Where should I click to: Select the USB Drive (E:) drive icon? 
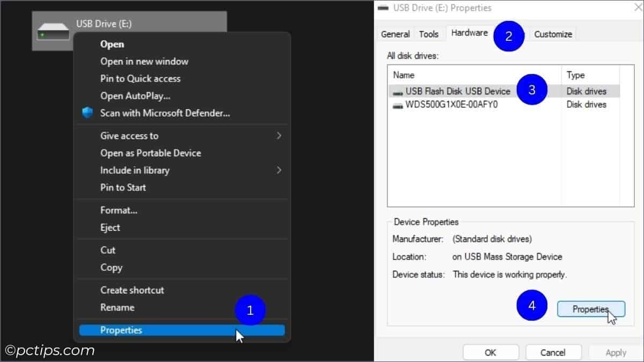pyautogui.click(x=53, y=33)
